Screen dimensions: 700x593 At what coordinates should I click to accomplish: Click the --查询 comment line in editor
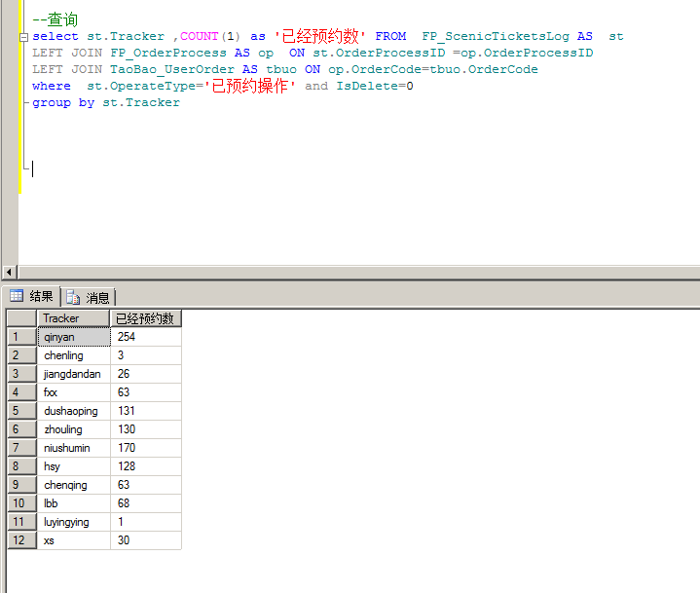(55, 19)
